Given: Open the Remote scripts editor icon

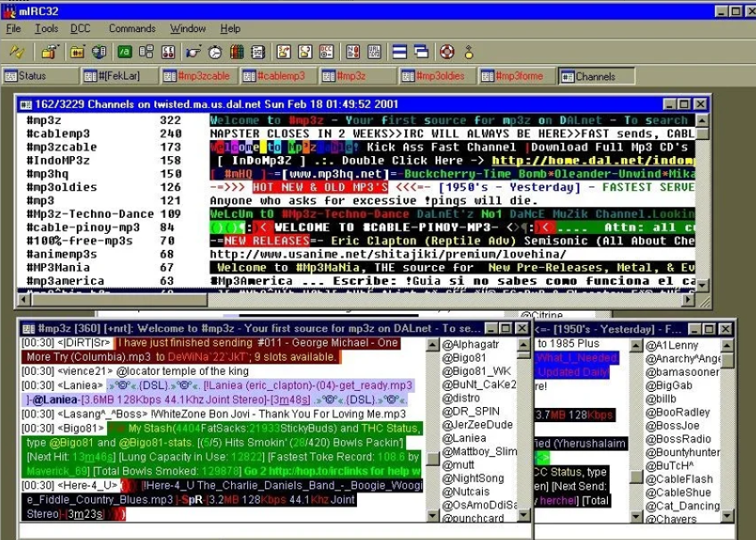Looking at the screenshot, I should coord(168,51).
